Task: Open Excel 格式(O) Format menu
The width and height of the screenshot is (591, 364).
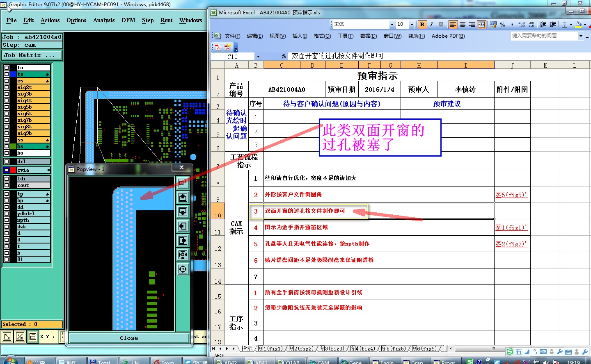Action: pyautogui.click(x=322, y=36)
